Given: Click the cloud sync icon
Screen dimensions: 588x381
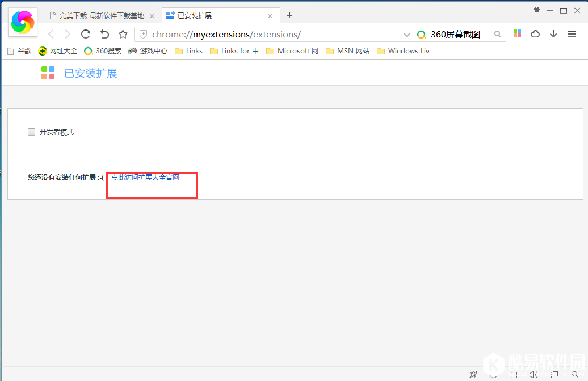Looking at the screenshot, I should (x=535, y=34).
